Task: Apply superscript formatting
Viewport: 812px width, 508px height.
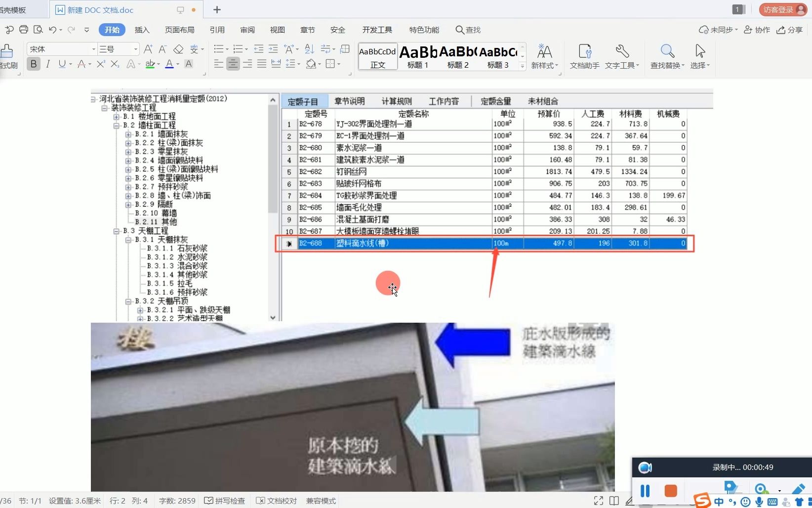Action: [100, 64]
